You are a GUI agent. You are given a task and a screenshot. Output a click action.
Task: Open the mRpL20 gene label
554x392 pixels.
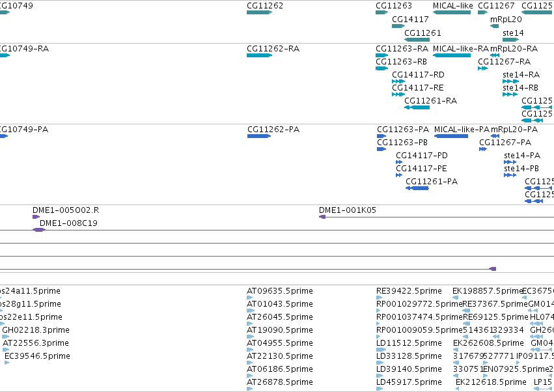(x=506, y=19)
